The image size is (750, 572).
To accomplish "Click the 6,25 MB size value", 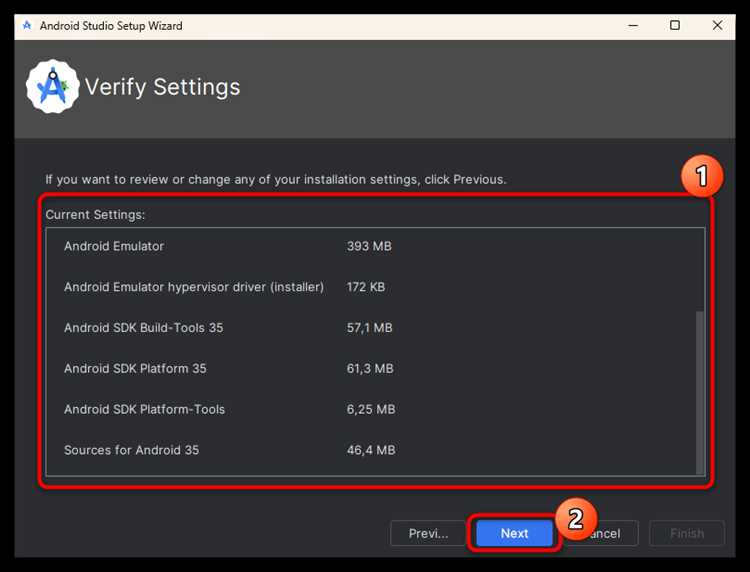I will [x=371, y=409].
